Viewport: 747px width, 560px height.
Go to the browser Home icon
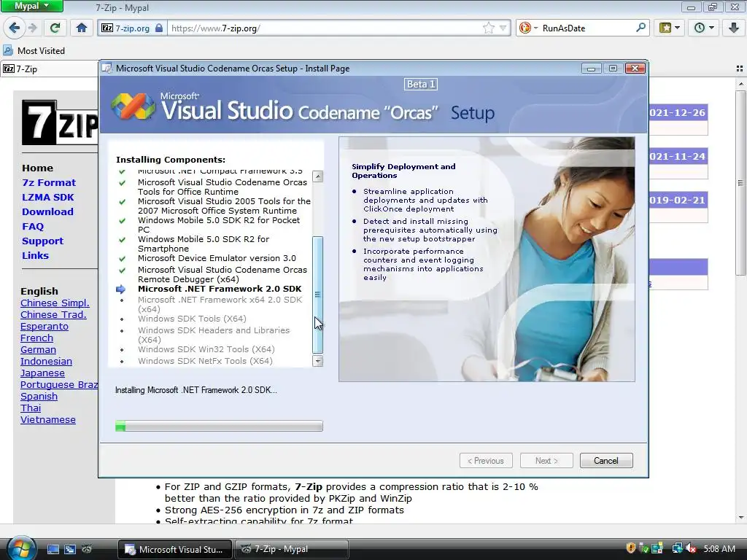pyautogui.click(x=82, y=28)
